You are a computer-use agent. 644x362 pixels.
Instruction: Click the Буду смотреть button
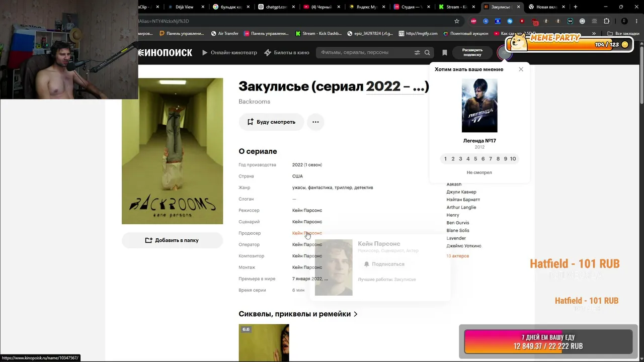coord(271,122)
